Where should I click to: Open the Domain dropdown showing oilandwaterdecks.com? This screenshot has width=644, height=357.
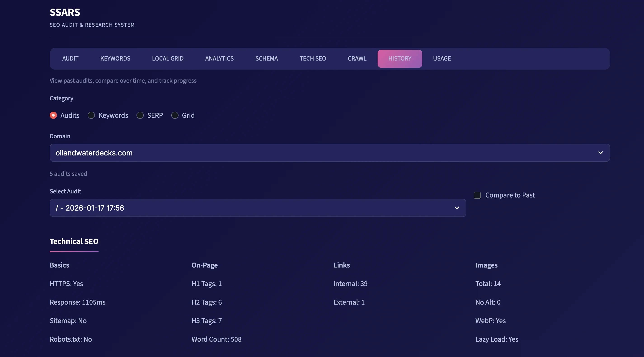pyautogui.click(x=329, y=153)
